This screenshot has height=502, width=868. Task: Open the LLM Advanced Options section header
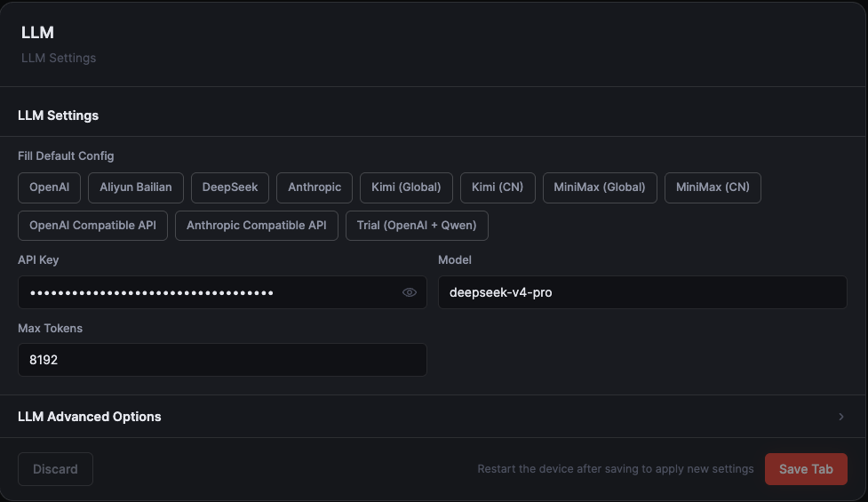click(433, 416)
